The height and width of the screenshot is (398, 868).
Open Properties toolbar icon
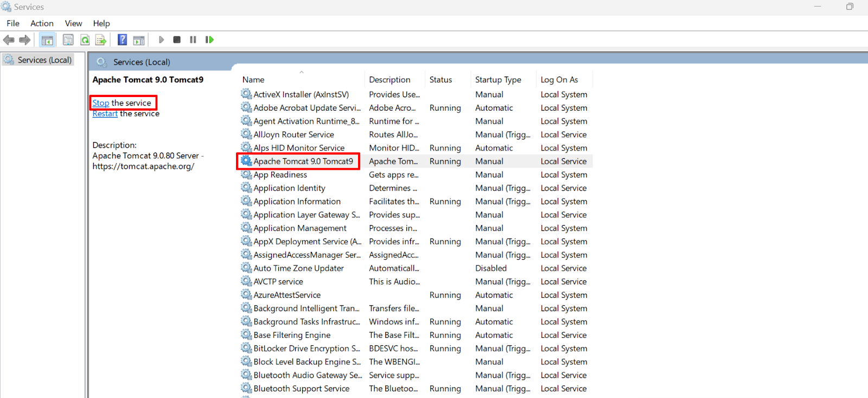coord(68,40)
